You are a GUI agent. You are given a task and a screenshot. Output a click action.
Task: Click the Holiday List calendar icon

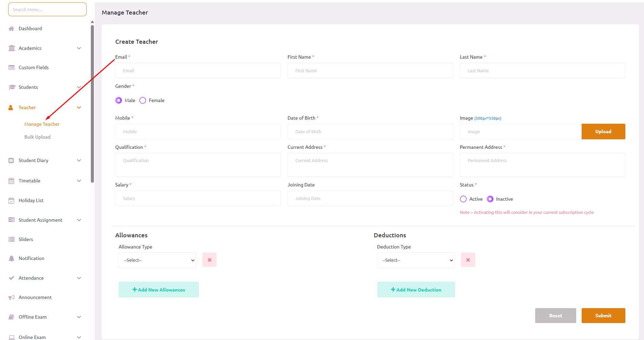pyautogui.click(x=12, y=200)
